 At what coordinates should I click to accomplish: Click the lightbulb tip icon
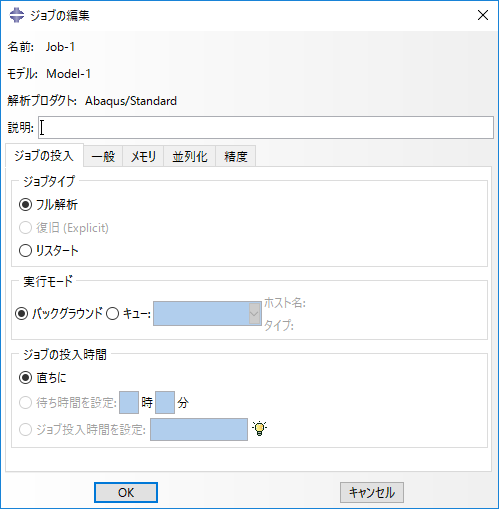259,429
